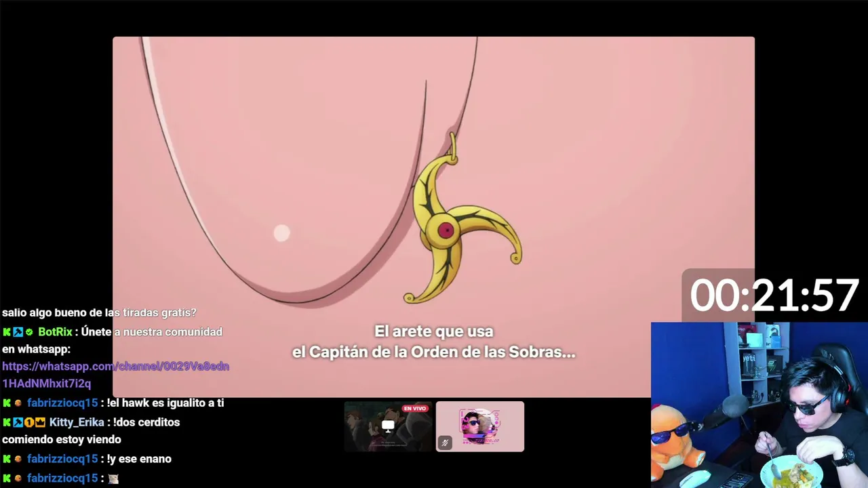Click the blue moderator badge beside Kitty_Erika
This screenshot has width=868, height=488.
[x=18, y=422]
